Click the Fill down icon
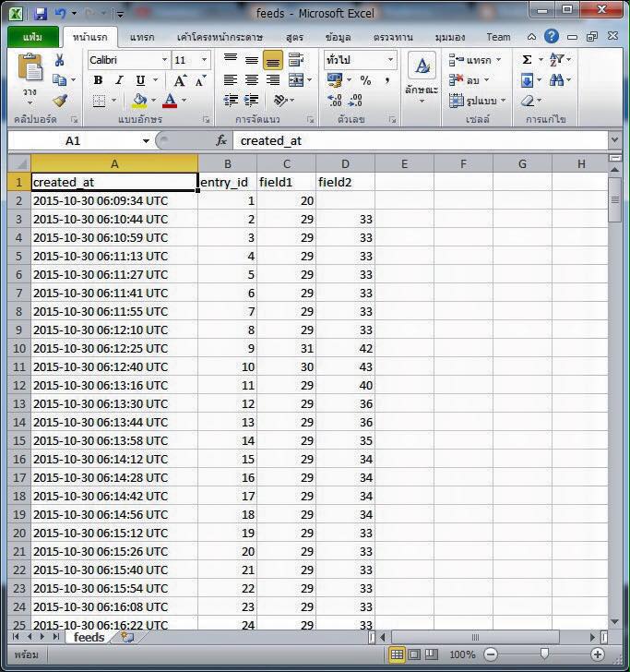 tap(528, 80)
